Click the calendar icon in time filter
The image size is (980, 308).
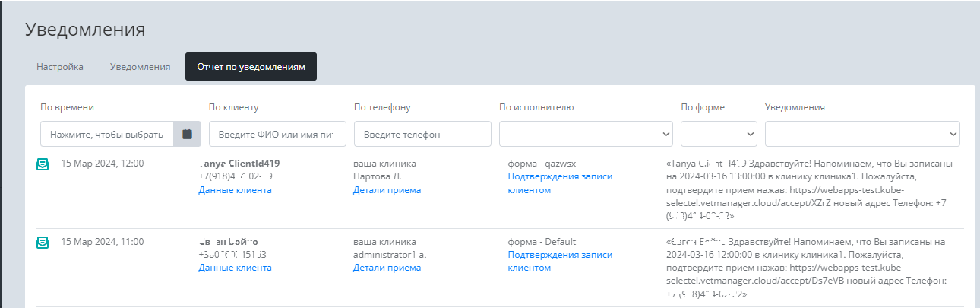click(x=187, y=134)
